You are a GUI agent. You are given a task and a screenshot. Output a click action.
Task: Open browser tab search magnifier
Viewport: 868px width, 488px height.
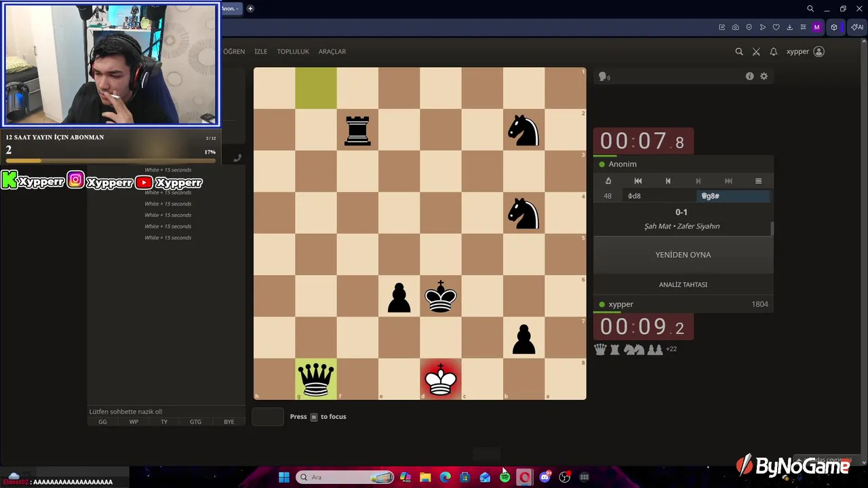[810, 8]
